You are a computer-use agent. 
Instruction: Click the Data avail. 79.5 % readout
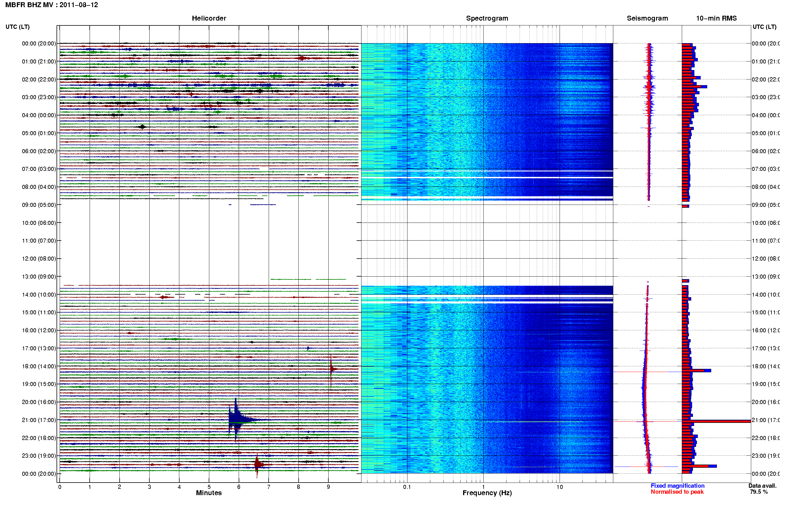(x=762, y=489)
